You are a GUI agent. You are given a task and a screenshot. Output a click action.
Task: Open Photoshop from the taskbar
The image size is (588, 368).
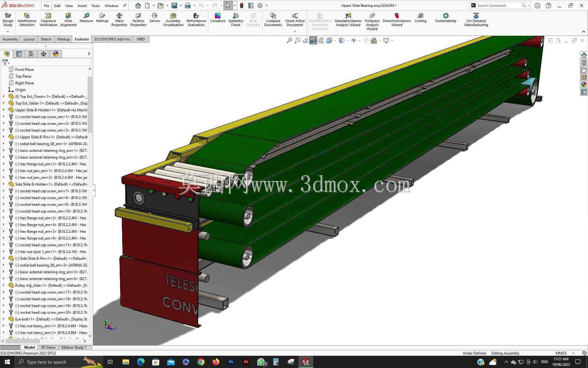pyautogui.click(x=231, y=362)
